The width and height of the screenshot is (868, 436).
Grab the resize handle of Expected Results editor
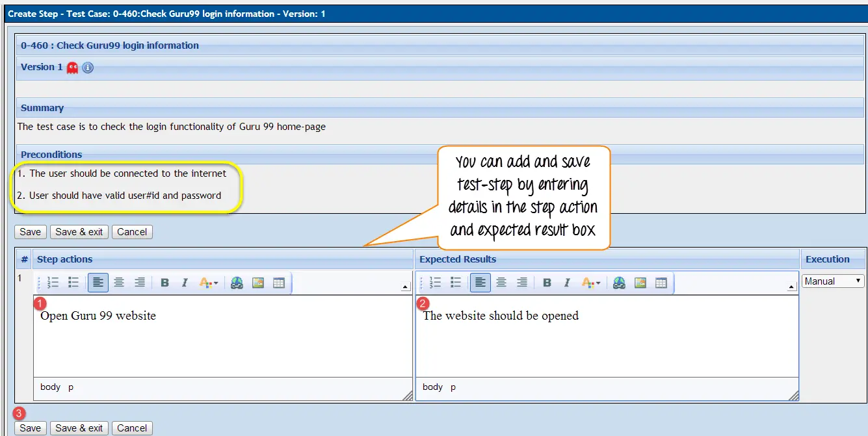tap(793, 395)
